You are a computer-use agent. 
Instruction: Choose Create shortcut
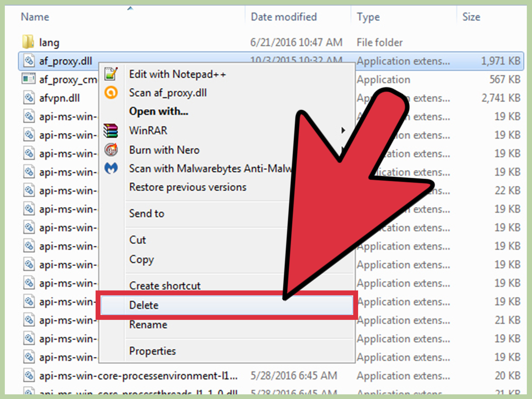tap(165, 286)
